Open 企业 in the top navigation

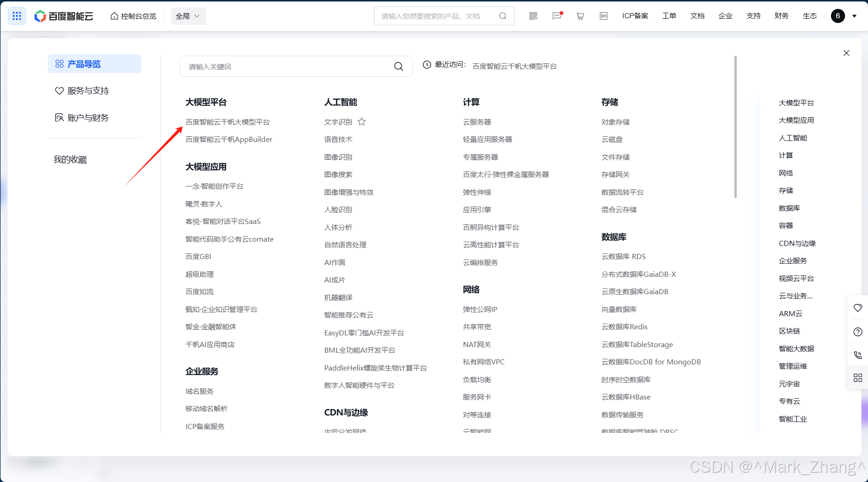pyautogui.click(x=726, y=16)
